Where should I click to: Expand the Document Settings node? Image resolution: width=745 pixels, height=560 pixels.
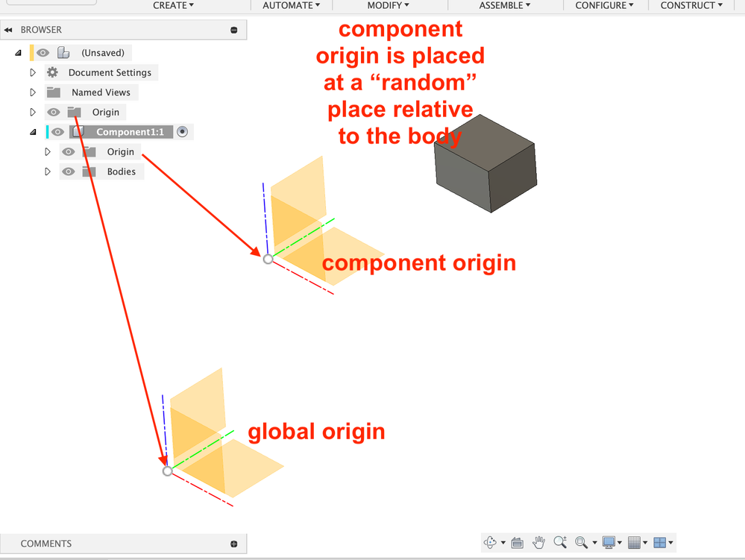[33, 72]
